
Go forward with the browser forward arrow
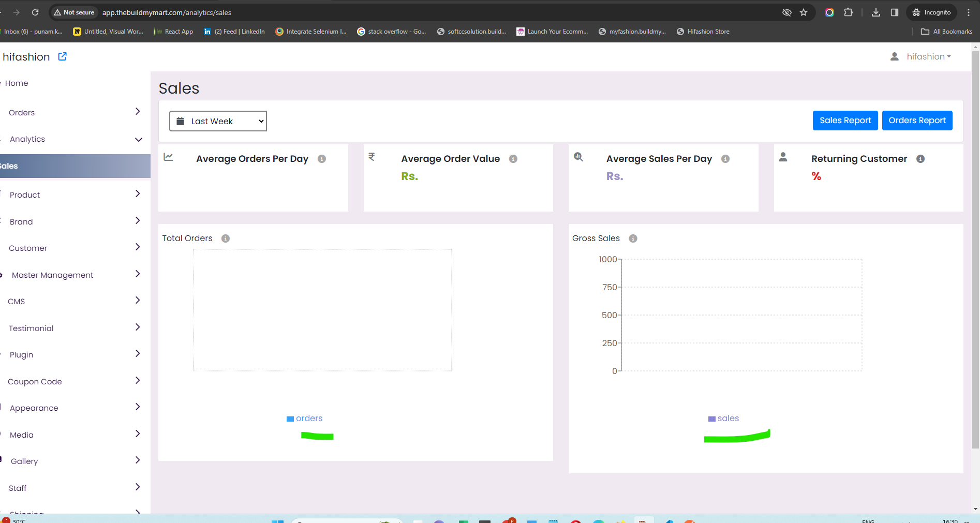(x=17, y=12)
